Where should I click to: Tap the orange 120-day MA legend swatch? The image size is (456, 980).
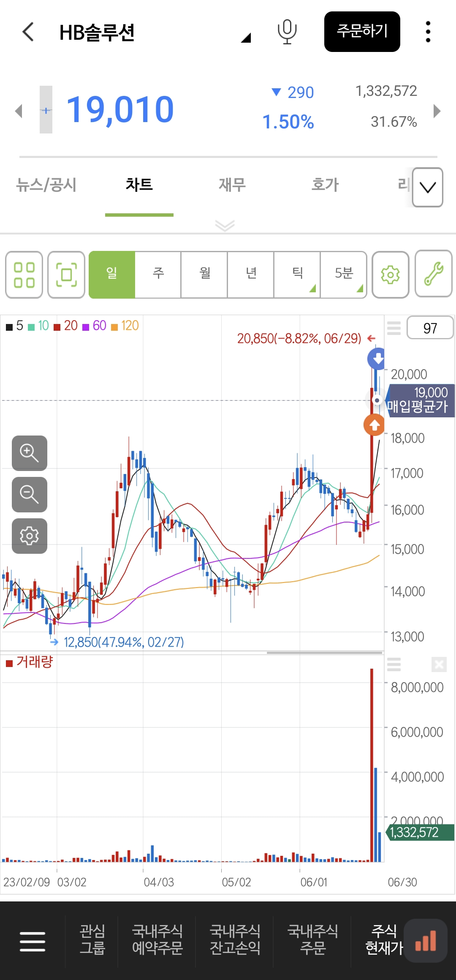[x=114, y=327]
